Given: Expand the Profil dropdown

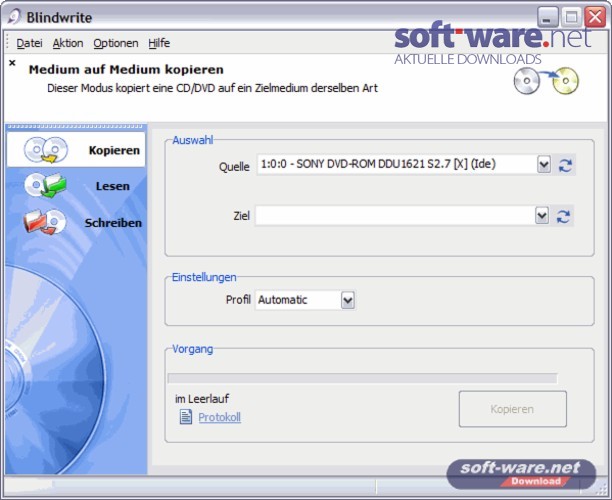Looking at the screenshot, I should 348,300.
